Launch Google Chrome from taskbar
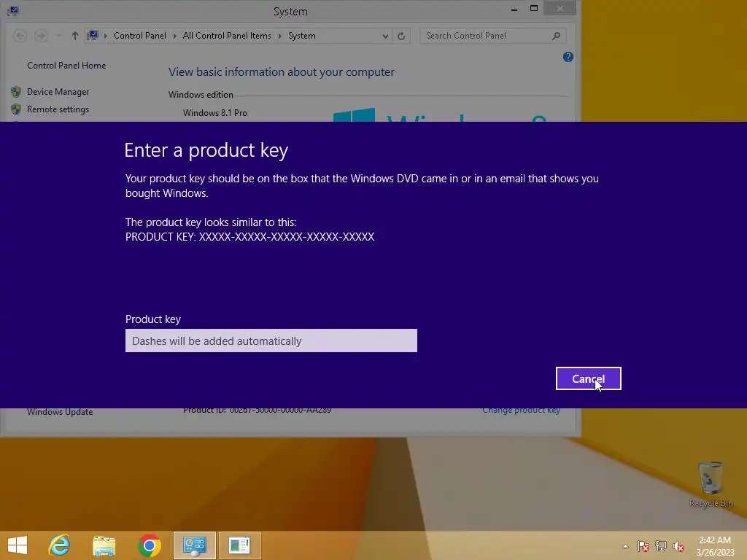 point(150,545)
